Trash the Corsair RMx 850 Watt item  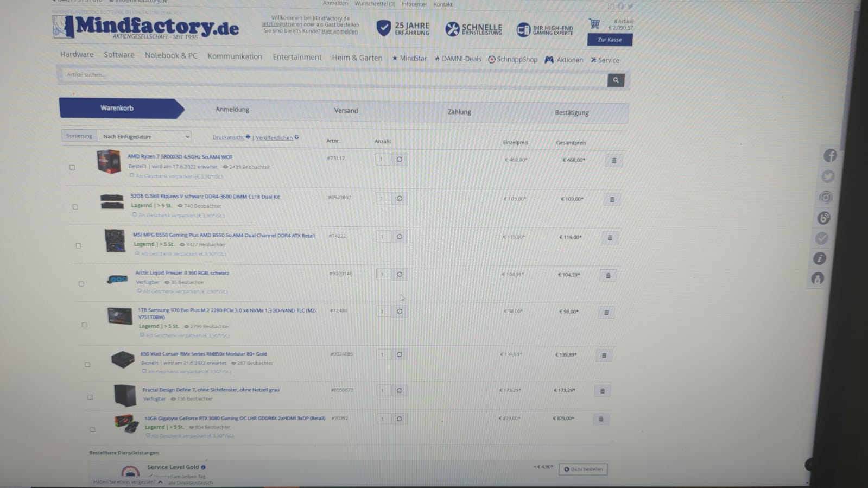click(604, 356)
